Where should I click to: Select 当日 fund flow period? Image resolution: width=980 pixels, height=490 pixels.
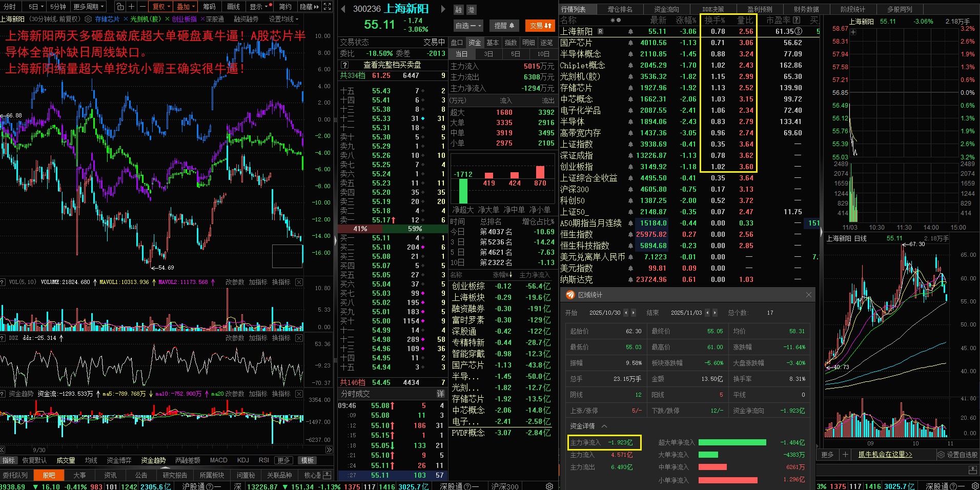(461, 54)
